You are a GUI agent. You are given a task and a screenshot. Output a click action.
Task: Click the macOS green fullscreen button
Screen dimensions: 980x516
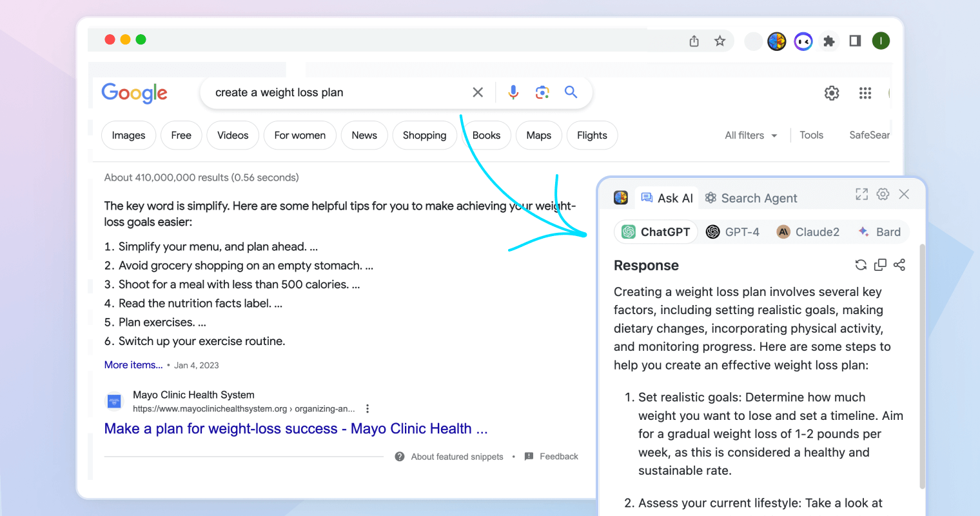pos(141,40)
